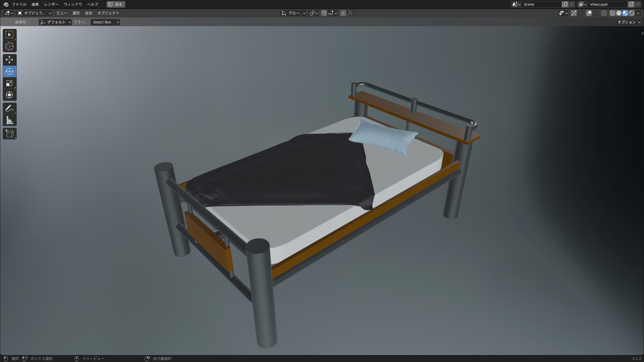Screen dimensions: 644x362
Task: Select the Measure tool
Action: (10, 120)
